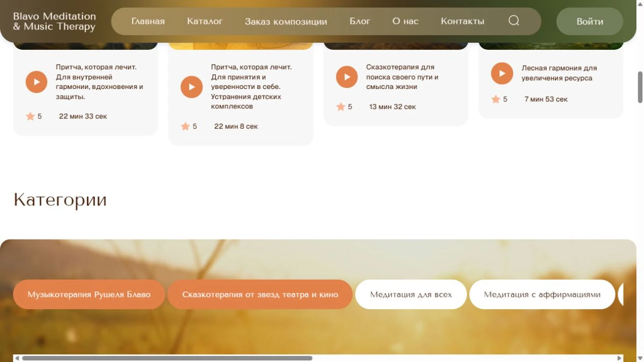Click the duration '22 мин 33 сек'
Screen dimensions: 644x362
point(83,116)
